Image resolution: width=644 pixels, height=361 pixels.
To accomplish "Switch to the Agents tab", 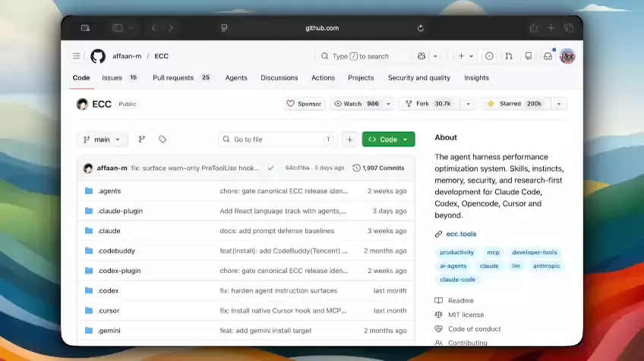I will click(x=236, y=78).
